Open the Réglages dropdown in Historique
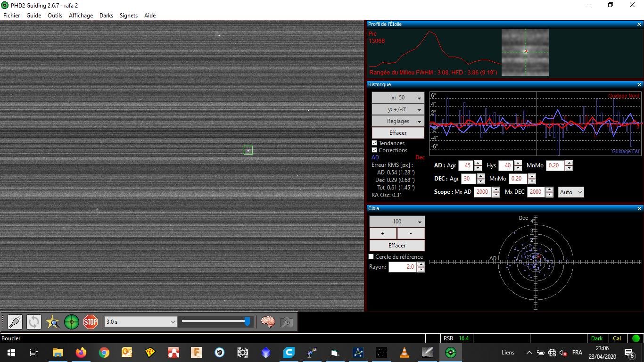Viewport: 644px width, 362px height. 398,121
